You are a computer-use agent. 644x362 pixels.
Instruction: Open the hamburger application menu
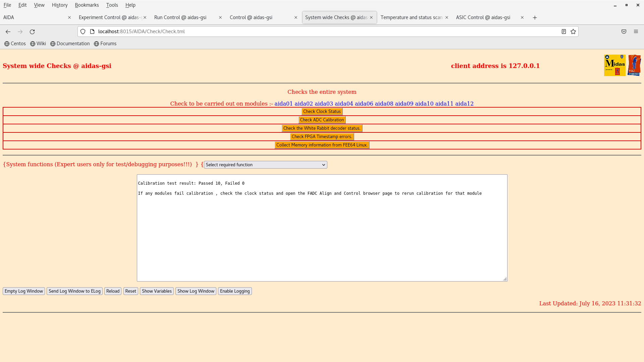(x=636, y=32)
